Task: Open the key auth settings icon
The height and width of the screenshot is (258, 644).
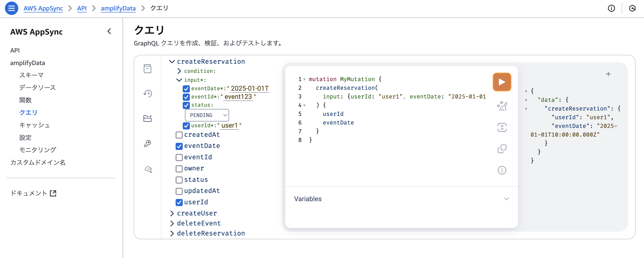Action: click(x=148, y=143)
